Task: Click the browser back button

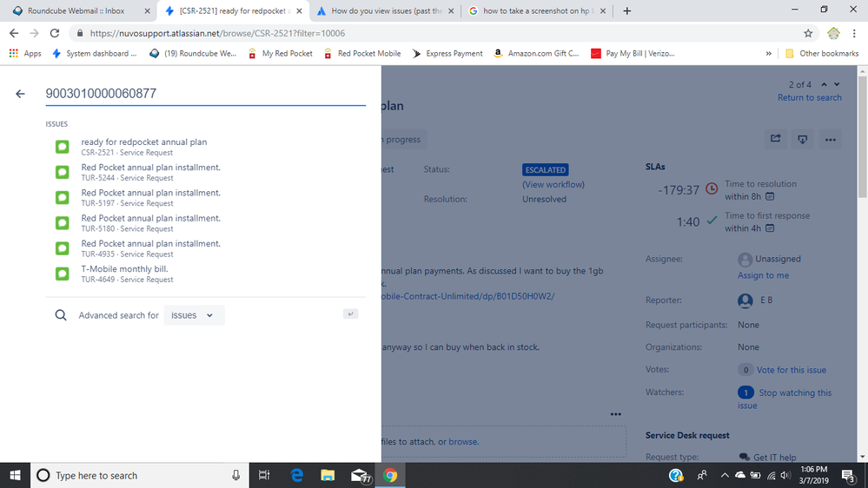Action: (x=14, y=33)
